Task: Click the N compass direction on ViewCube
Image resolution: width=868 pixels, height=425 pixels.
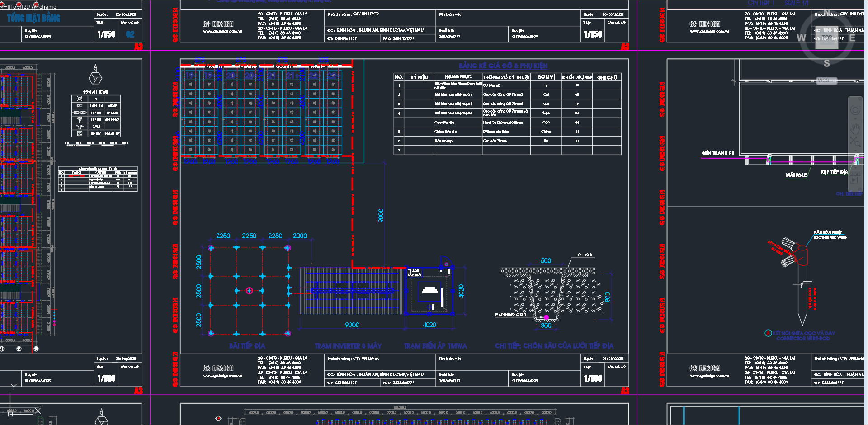Action: tap(827, 12)
